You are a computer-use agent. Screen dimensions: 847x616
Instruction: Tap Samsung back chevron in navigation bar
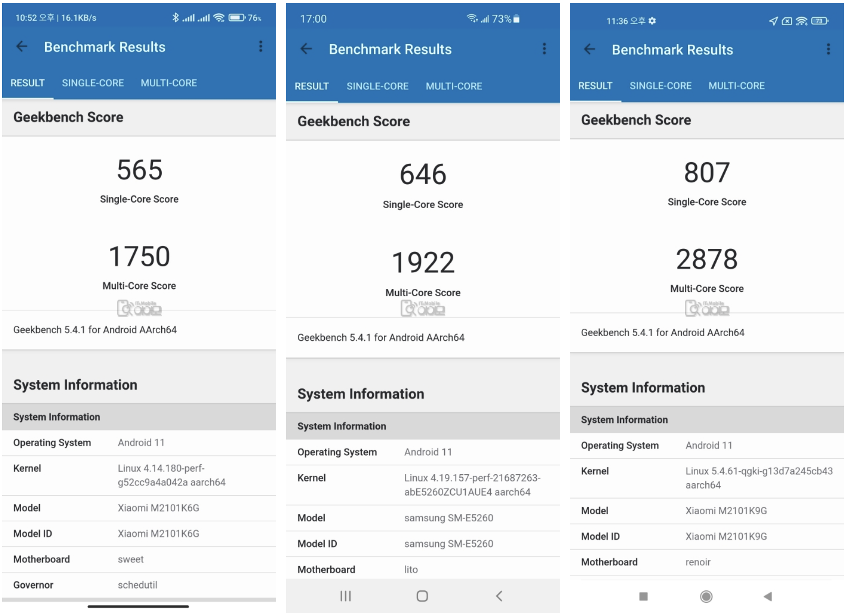click(x=499, y=596)
